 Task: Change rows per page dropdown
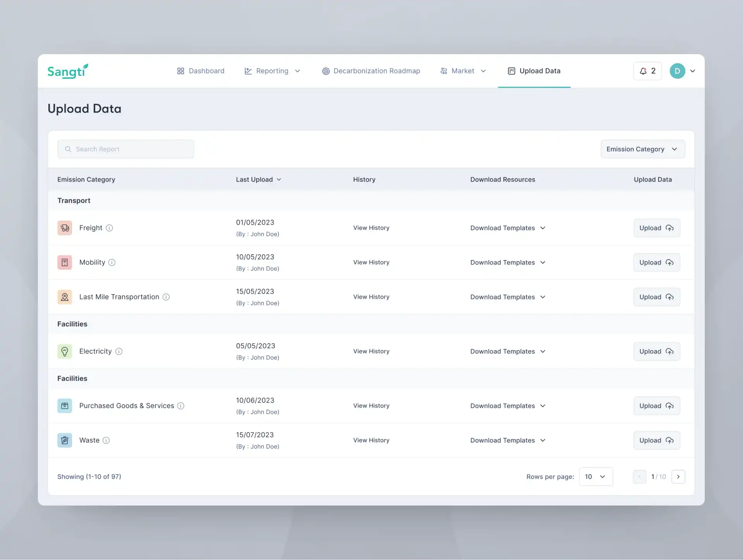596,477
